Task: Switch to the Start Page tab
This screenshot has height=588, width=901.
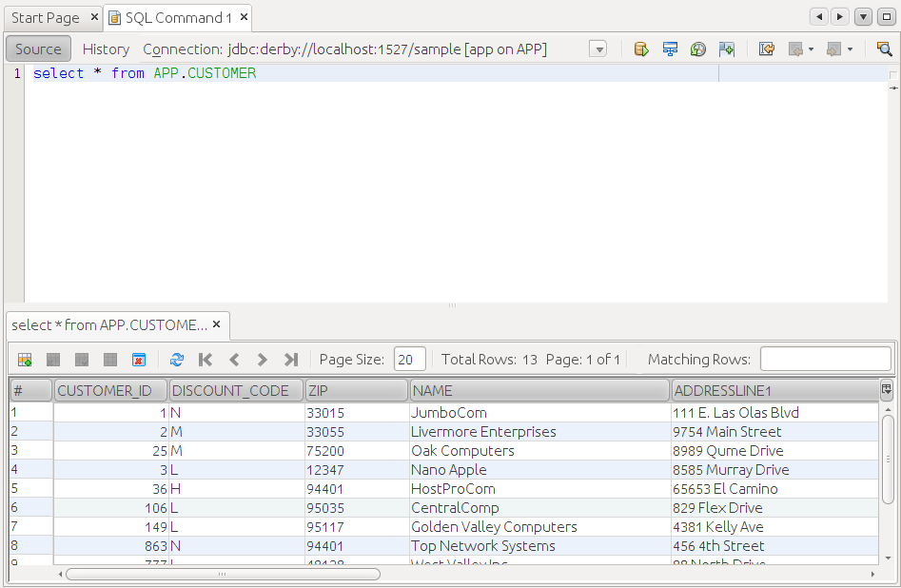Action: pos(45,18)
